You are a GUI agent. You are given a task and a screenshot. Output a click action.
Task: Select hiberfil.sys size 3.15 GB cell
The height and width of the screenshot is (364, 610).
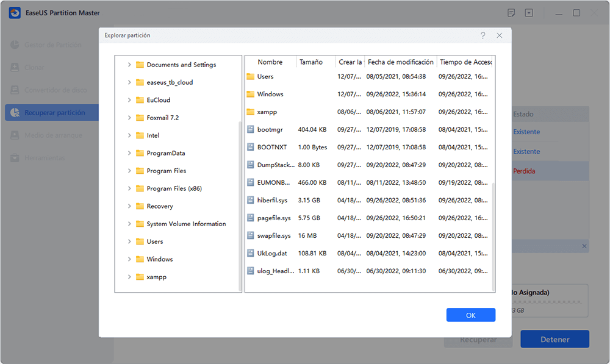coord(309,200)
